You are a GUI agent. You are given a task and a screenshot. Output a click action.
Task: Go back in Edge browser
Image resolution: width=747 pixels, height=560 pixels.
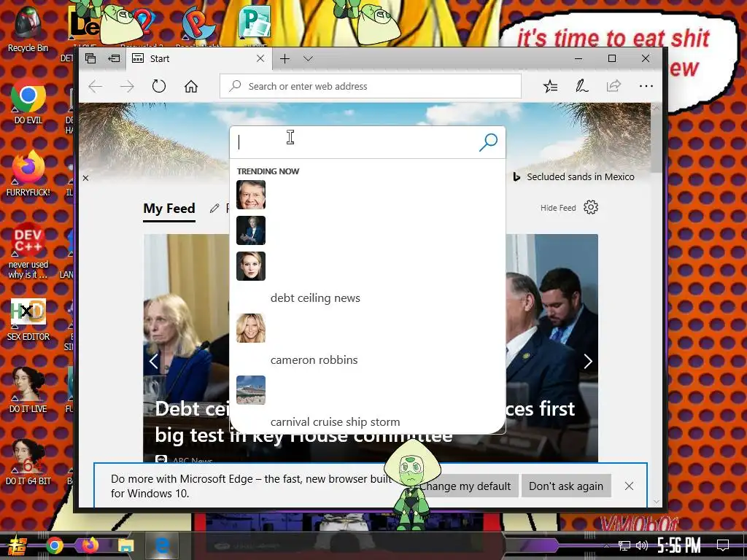pyautogui.click(x=96, y=86)
